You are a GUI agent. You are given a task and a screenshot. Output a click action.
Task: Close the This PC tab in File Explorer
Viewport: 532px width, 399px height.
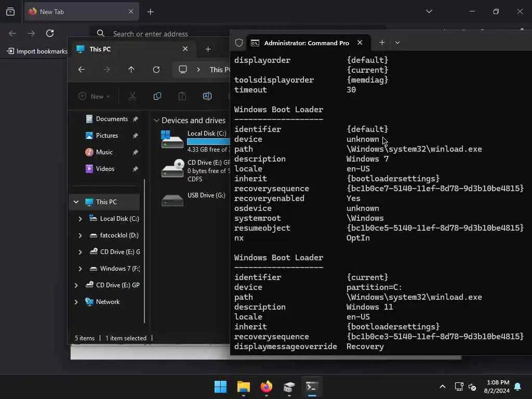[185, 49]
